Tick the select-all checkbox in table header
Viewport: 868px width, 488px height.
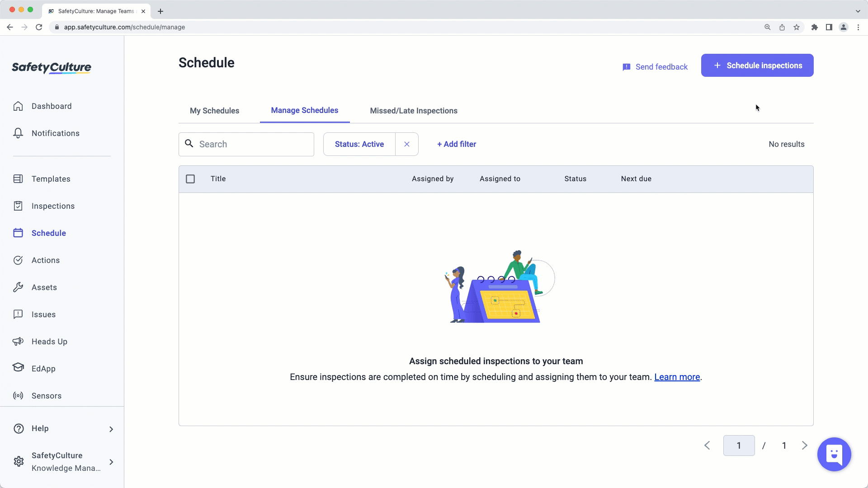(190, 179)
